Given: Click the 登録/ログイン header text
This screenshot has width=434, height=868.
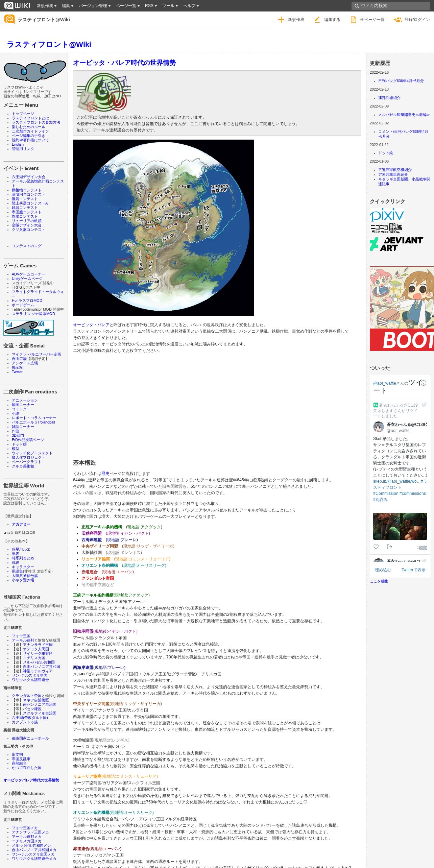Looking at the screenshot, I should 417,20.
